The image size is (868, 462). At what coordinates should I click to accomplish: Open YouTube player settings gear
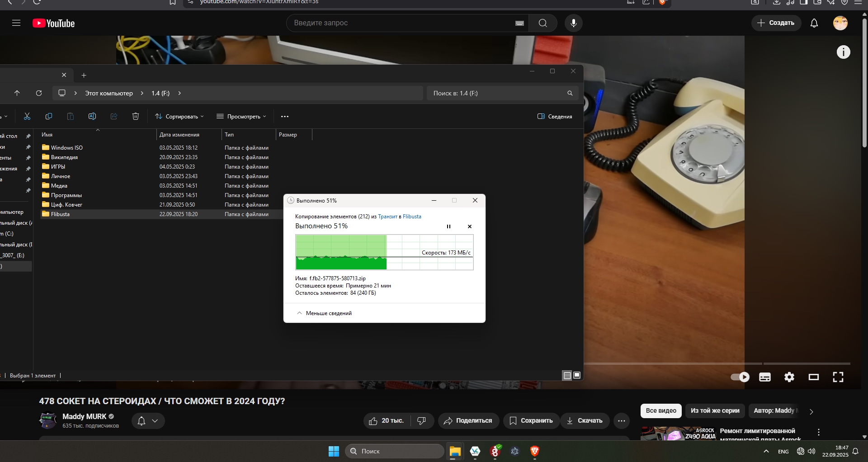coord(789,377)
